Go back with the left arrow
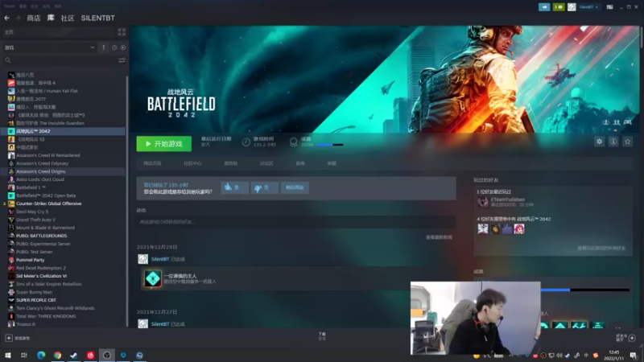The height and width of the screenshot is (362, 644). click(6, 18)
